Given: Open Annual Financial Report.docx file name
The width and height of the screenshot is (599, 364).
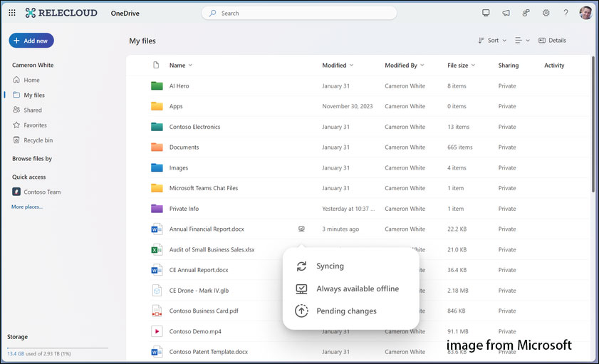Looking at the screenshot, I should [207, 229].
